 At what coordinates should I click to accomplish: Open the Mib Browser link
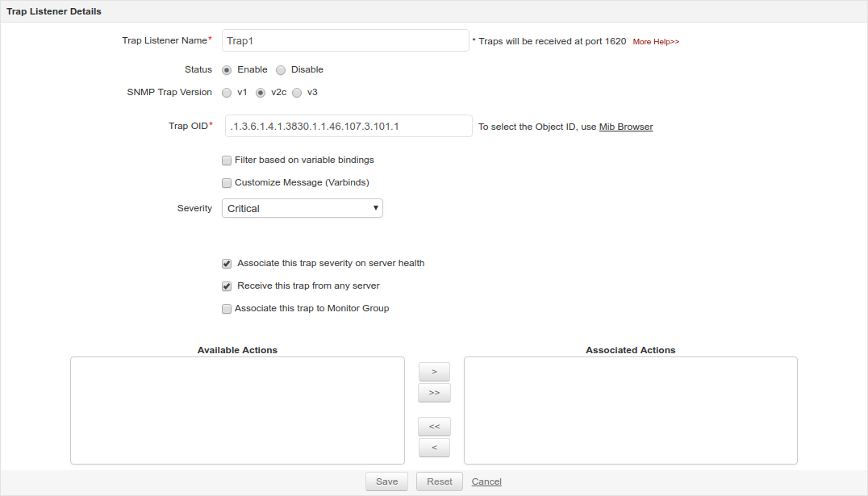(x=626, y=127)
